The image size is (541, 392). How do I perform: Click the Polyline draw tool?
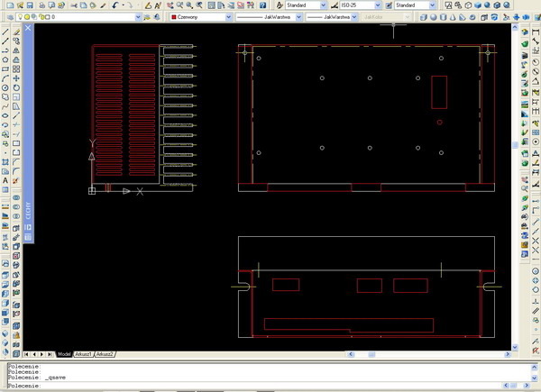click(x=5, y=50)
